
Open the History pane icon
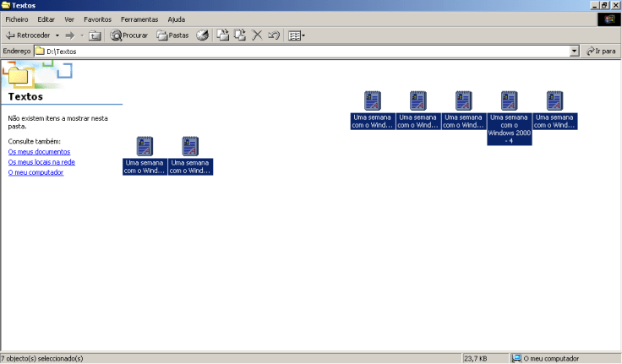(x=203, y=35)
